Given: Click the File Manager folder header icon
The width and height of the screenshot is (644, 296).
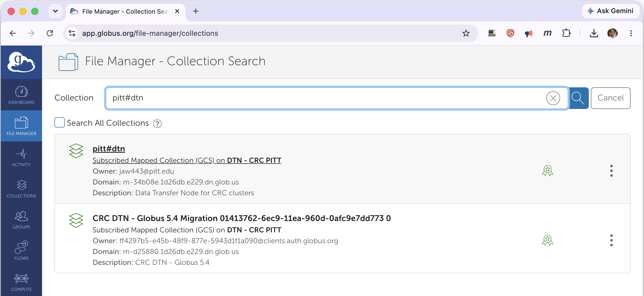Looking at the screenshot, I should click(x=68, y=62).
